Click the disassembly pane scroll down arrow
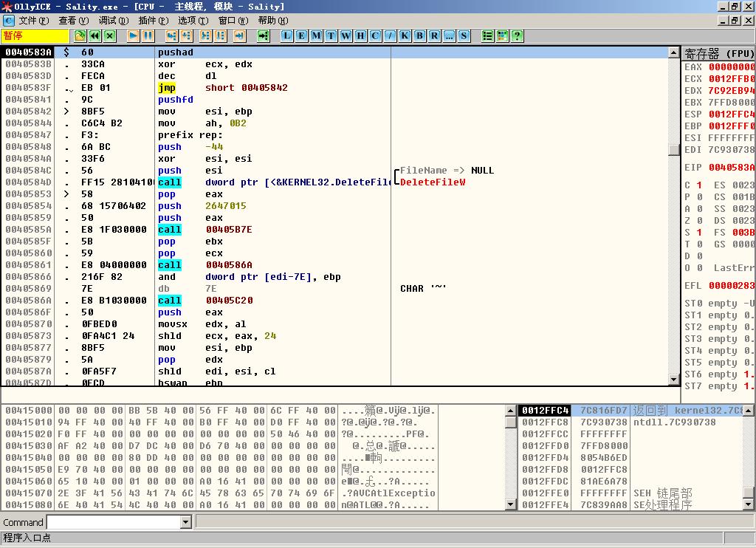Viewport: 756px width, 548px height. (x=673, y=379)
